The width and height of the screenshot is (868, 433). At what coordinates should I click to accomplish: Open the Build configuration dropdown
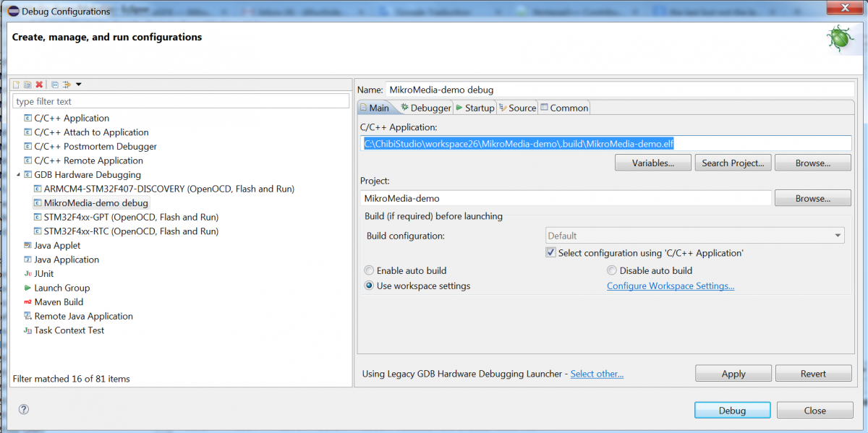pos(837,235)
